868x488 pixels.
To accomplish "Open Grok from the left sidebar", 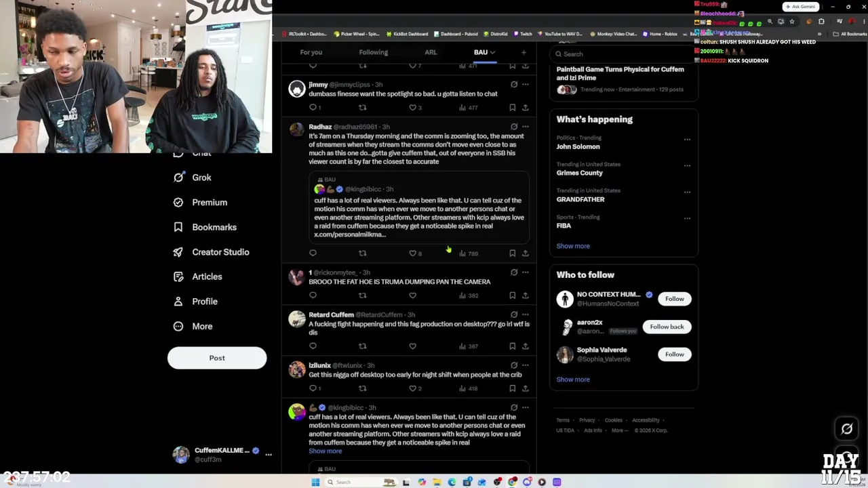I will pos(192,178).
